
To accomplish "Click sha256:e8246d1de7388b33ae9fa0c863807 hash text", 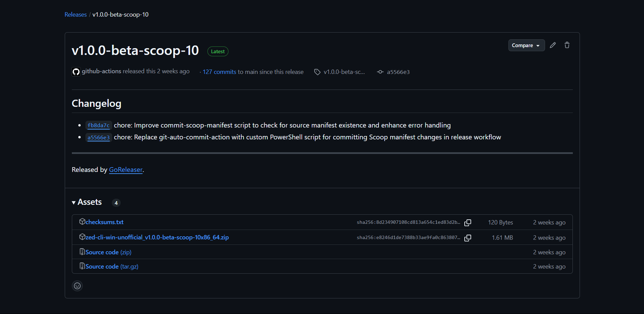I will pyautogui.click(x=408, y=238).
